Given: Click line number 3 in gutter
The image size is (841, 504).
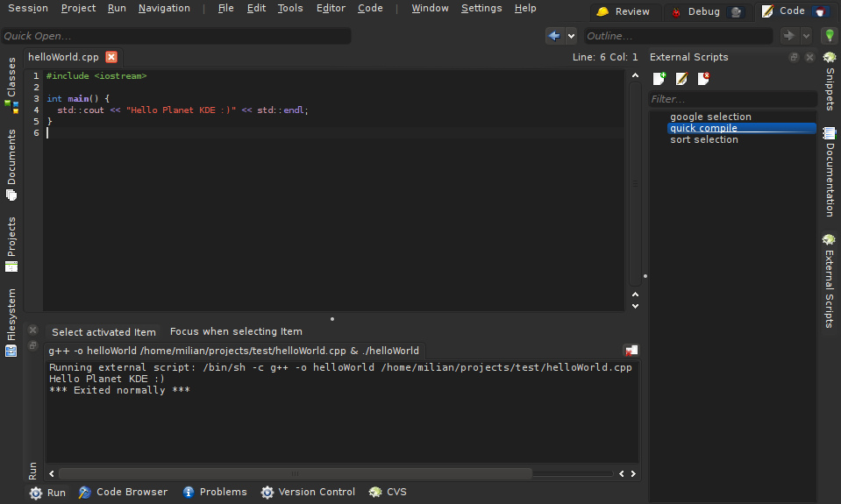Looking at the screenshot, I should pyautogui.click(x=36, y=99).
